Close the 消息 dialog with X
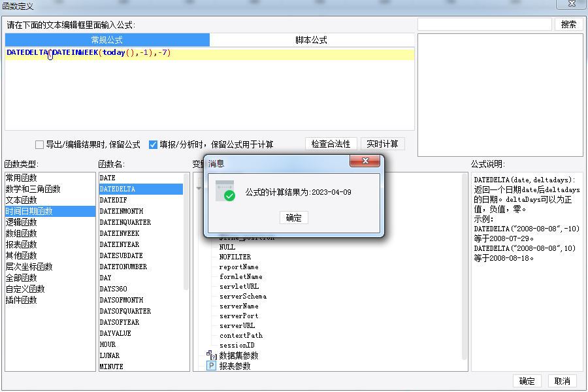Viewport: 588px width, 392px height. coord(365,161)
